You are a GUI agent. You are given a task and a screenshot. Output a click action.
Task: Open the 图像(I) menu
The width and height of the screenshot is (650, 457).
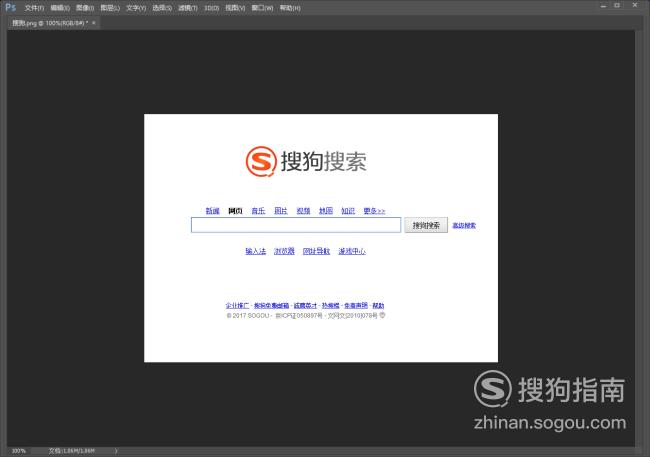point(85,8)
